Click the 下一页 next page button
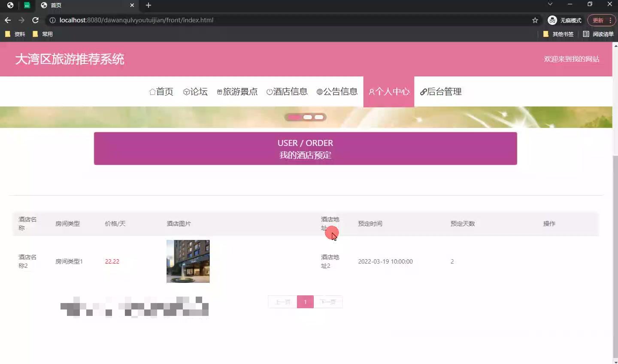This screenshot has height=364, width=618. tap(328, 302)
